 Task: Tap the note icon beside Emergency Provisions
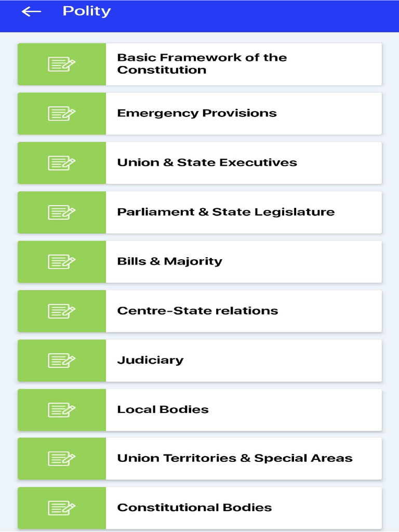click(61, 114)
